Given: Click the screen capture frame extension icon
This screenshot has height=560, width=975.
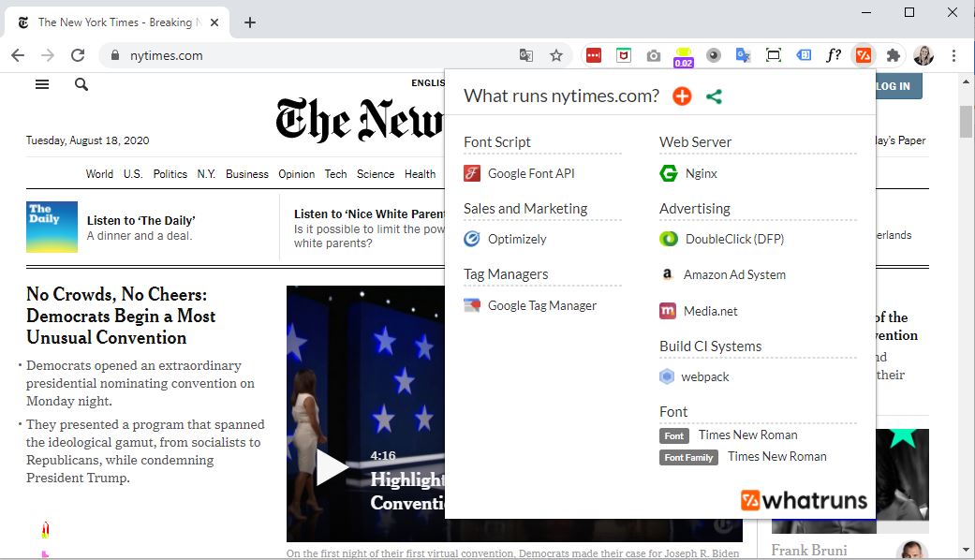Looking at the screenshot, I should [773, 55].
